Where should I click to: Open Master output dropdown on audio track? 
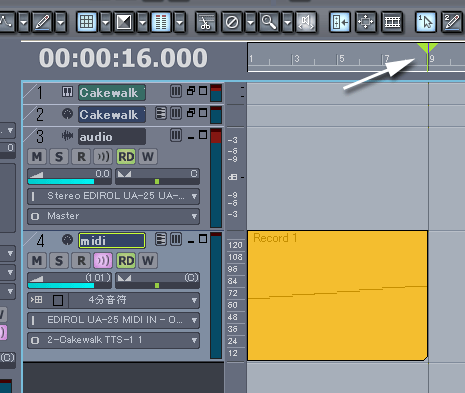pos(114,216)
